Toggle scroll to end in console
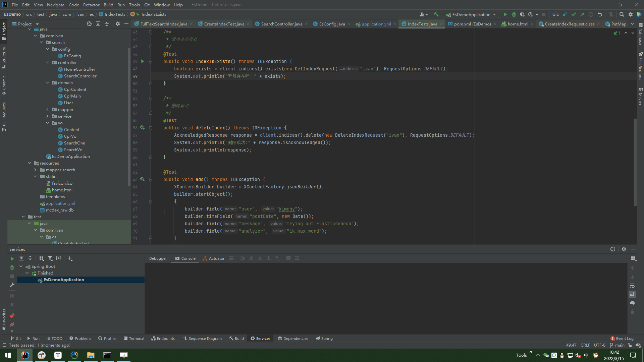The height and width of the screenshot is (362, 644). [632, 294]
